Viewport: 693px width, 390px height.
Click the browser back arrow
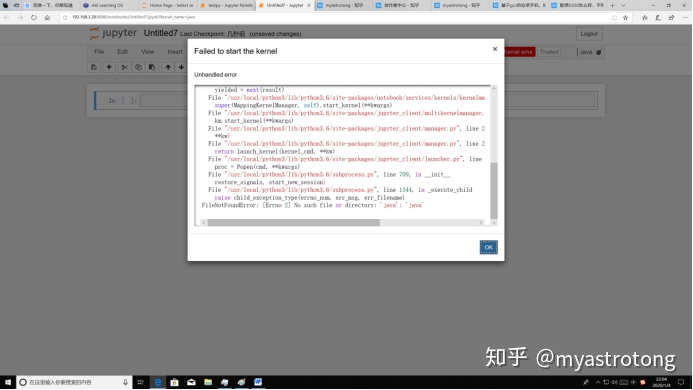pyautogui.click(x=7, y=18)
